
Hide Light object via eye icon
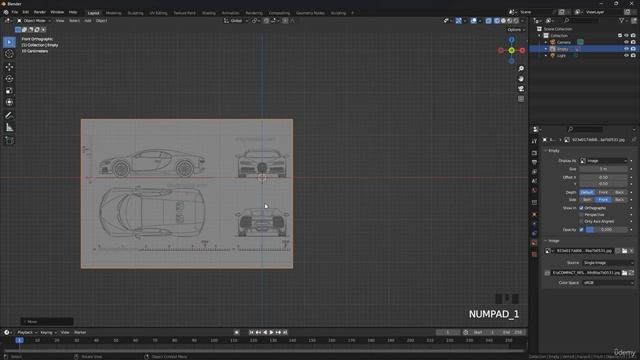[x=626, y=55]
